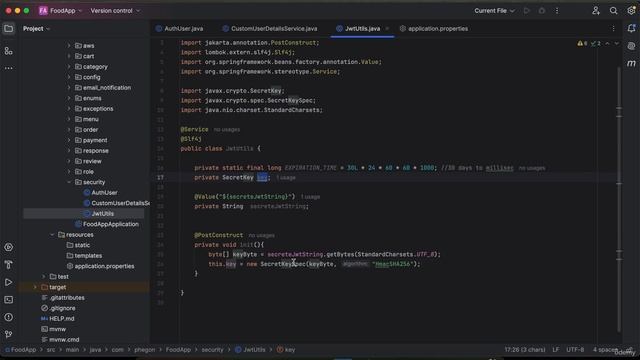Select the .gitignore file
The image size is (640, 360).
coord(58,308)
